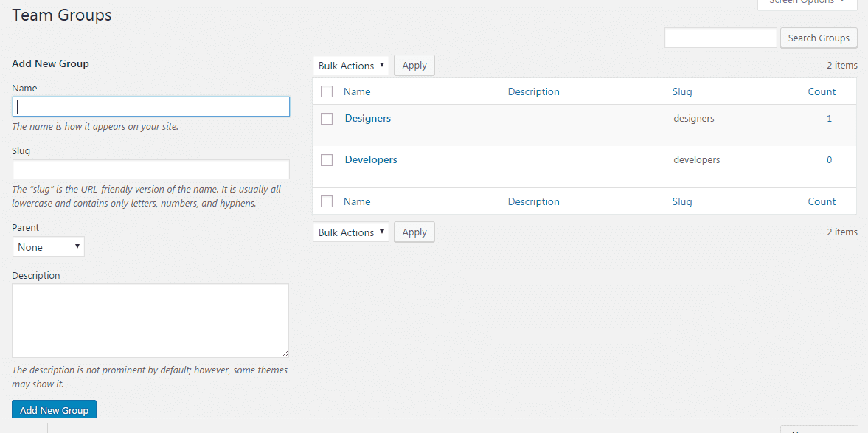Sort by Slug column header
This screenshot has width=868, height=433.
point(682,92)
